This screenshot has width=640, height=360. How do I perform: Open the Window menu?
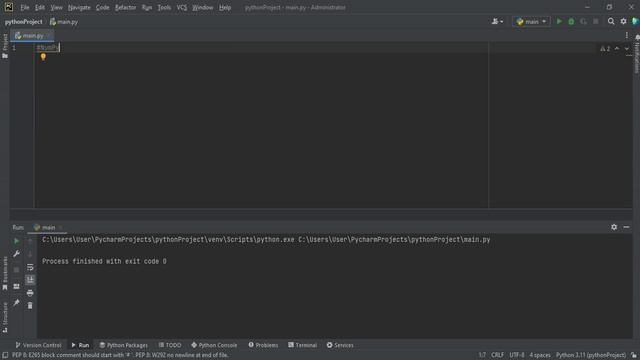tap(202, 7)
